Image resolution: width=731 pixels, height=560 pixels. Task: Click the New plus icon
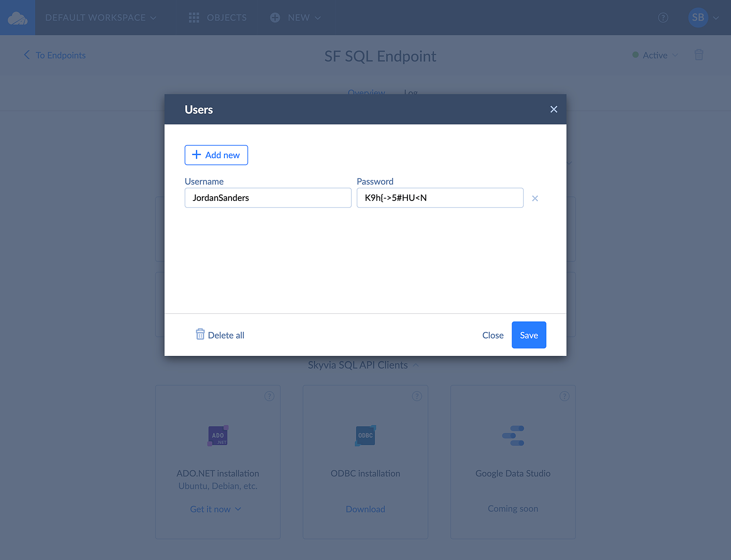click(275, 18)
